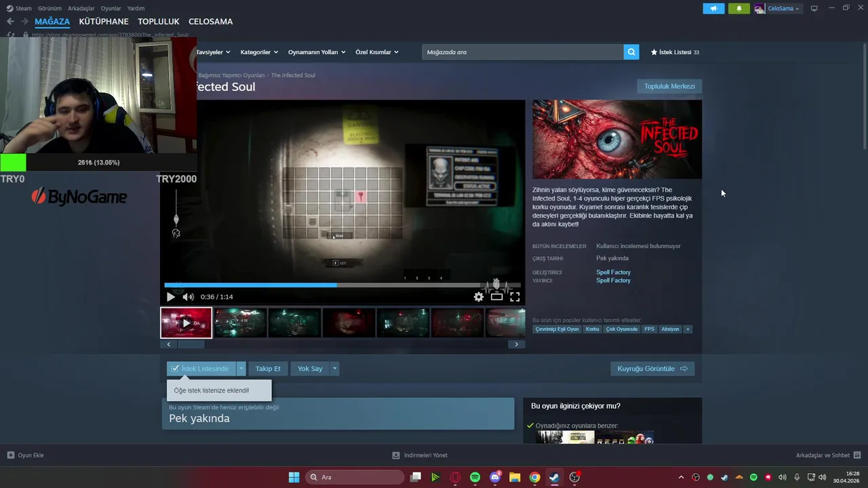Image resolution: width=868 pixels, height=488 pixels.
Task: Mute the trailer volume
Action: click(x=188, y=297)
